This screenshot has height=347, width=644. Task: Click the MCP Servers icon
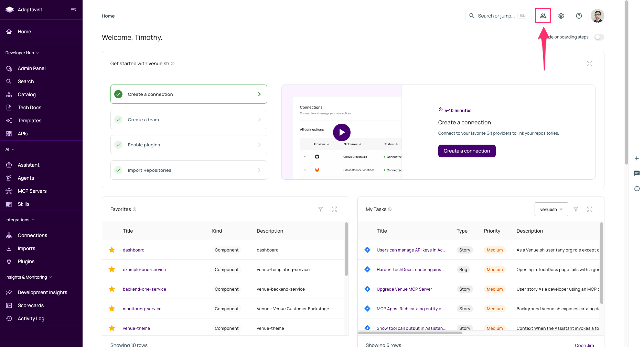(x=9, y=191)
